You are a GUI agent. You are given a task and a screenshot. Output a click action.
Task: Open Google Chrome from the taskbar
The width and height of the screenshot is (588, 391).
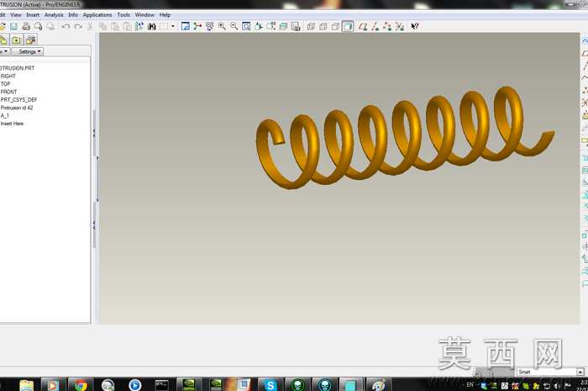click(81, 384)
